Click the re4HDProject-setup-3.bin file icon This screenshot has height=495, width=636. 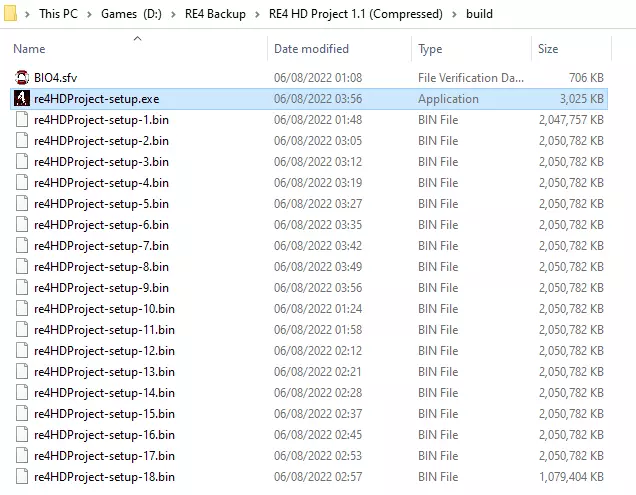(22, 162)
